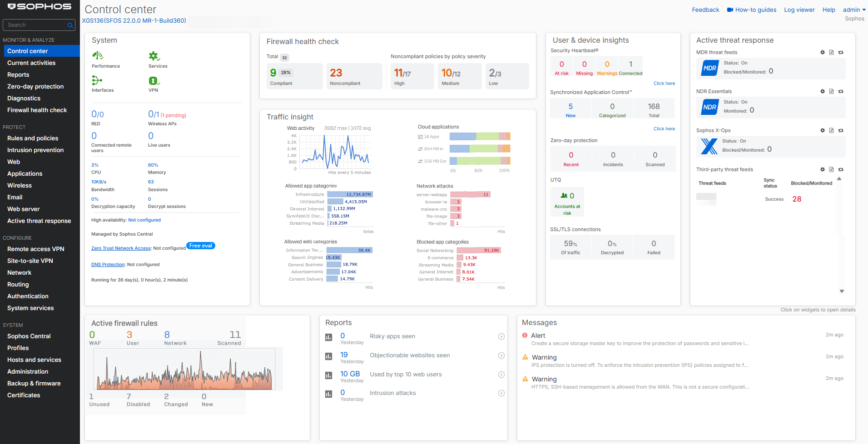
Task: Open the Third-party threat feeds settings gear
Action: click(822, 169)
